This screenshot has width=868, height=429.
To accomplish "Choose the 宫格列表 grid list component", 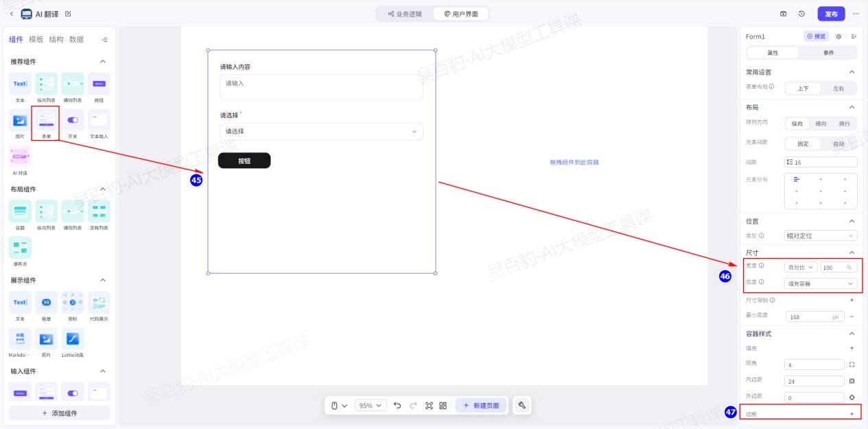I will click(99, 211).
